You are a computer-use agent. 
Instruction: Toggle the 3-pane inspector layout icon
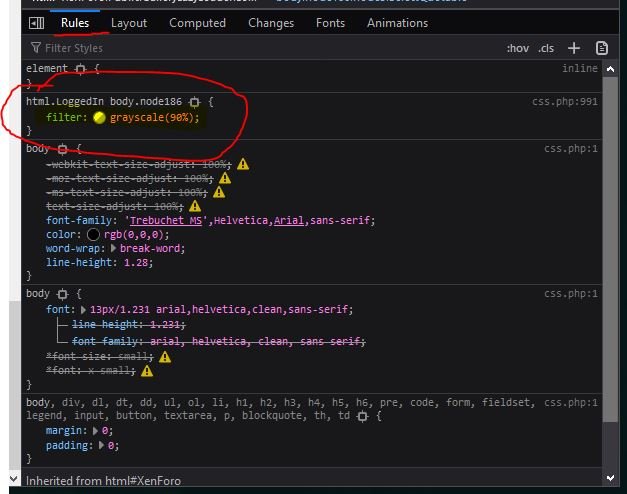click(36, 23)
